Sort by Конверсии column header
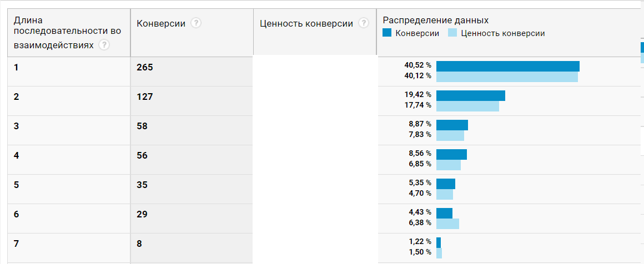 point(161,23)
